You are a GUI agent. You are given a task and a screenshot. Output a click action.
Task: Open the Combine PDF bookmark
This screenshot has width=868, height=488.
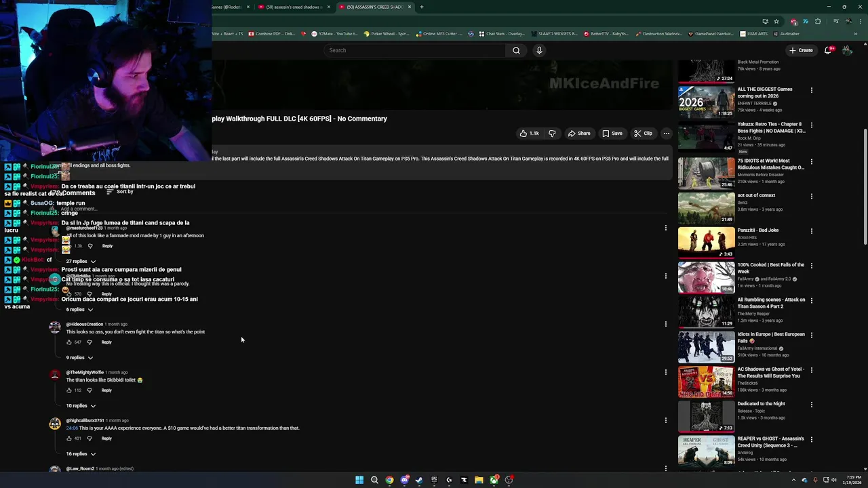272,34
